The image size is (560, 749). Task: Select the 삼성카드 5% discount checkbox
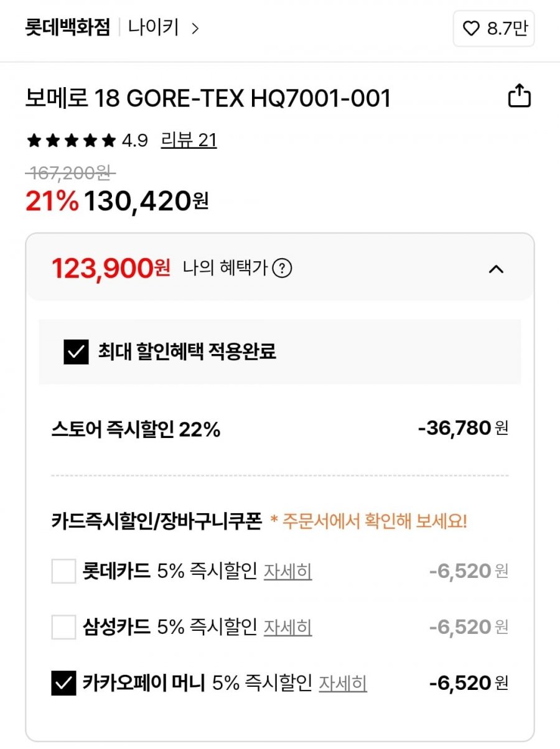point(63,627)
